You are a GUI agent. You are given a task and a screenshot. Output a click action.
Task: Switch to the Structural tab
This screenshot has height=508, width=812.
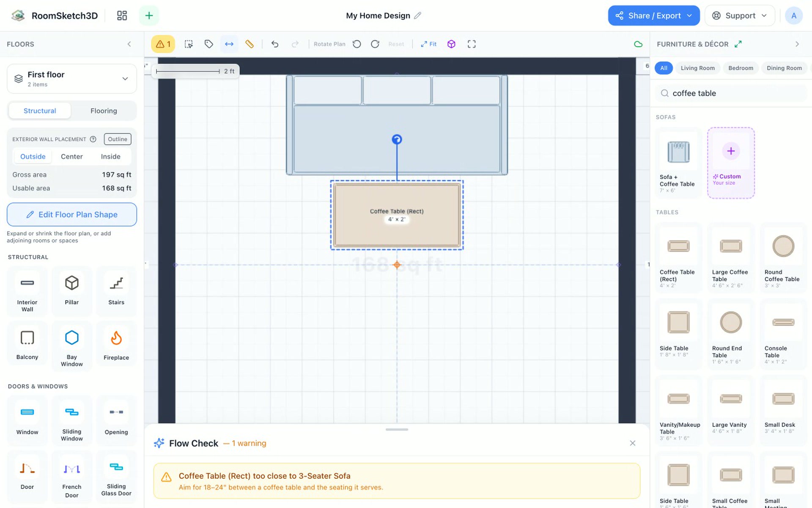coord(40,111)
